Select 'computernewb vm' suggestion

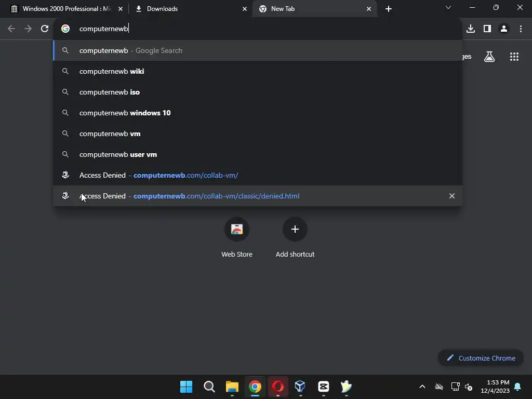pos(258,134)
